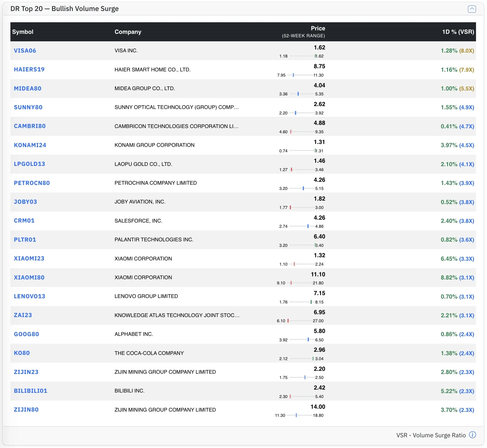Click the Price column header
487x448 pixels.
pyautogui.click(x=318, y=28)
